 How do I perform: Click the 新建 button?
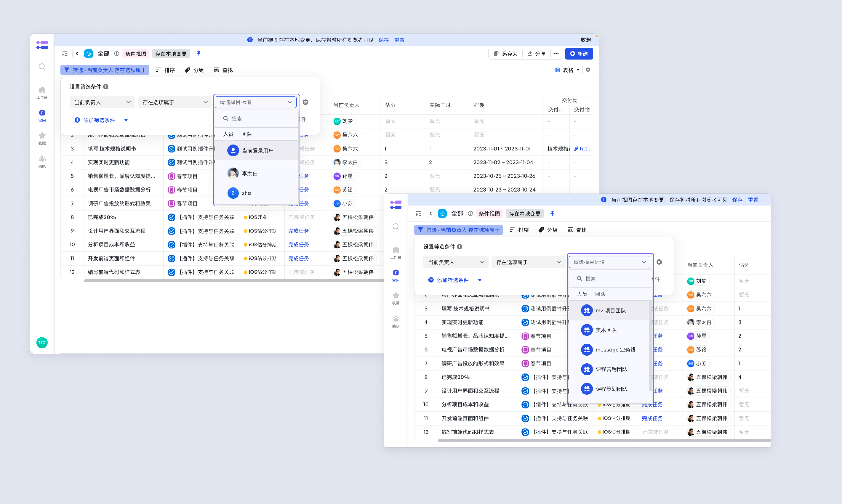pos(579,54)
